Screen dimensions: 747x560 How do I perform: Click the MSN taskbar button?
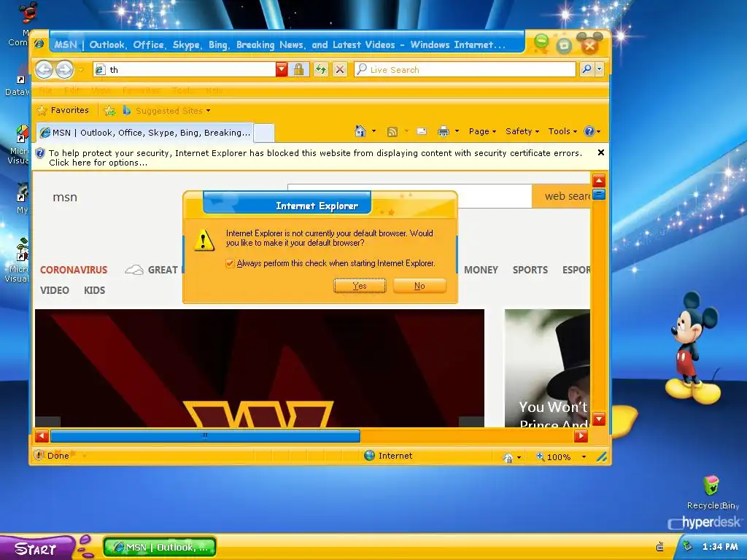click(160, 547)
